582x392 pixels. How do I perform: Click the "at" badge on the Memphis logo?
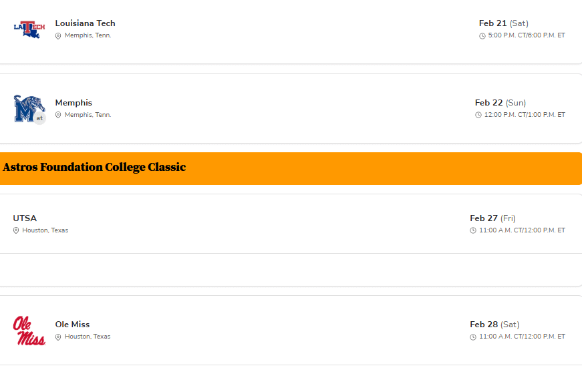(39, 118)
